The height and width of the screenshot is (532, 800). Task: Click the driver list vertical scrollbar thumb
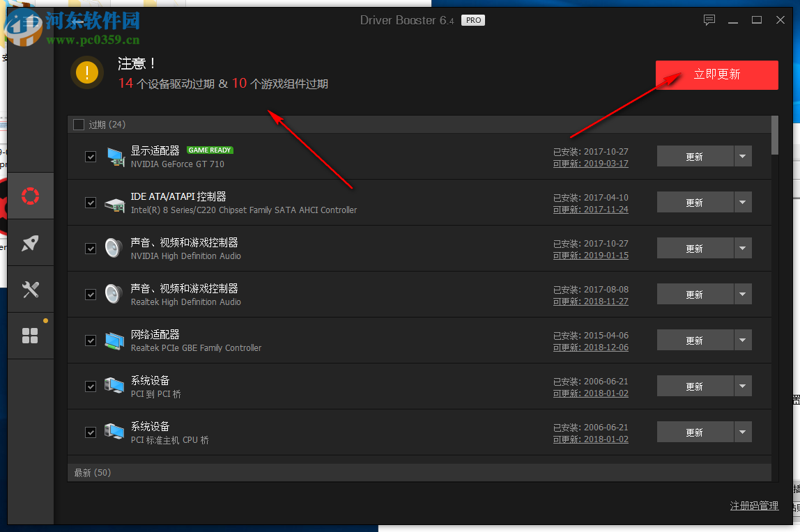pos(775,135)
